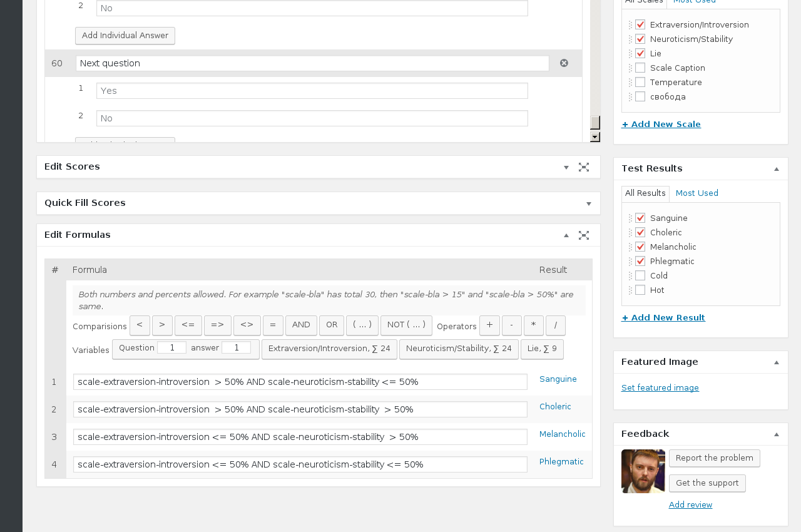Grab the drag handle beside Extraversion/Introversion scale
The image size is (801, 532).
[x=630, y=25]
